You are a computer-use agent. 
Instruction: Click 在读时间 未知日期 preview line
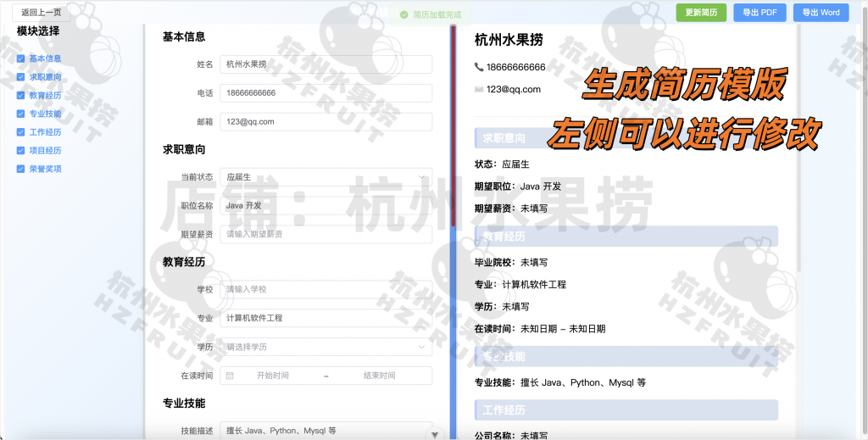click(540, 329)
